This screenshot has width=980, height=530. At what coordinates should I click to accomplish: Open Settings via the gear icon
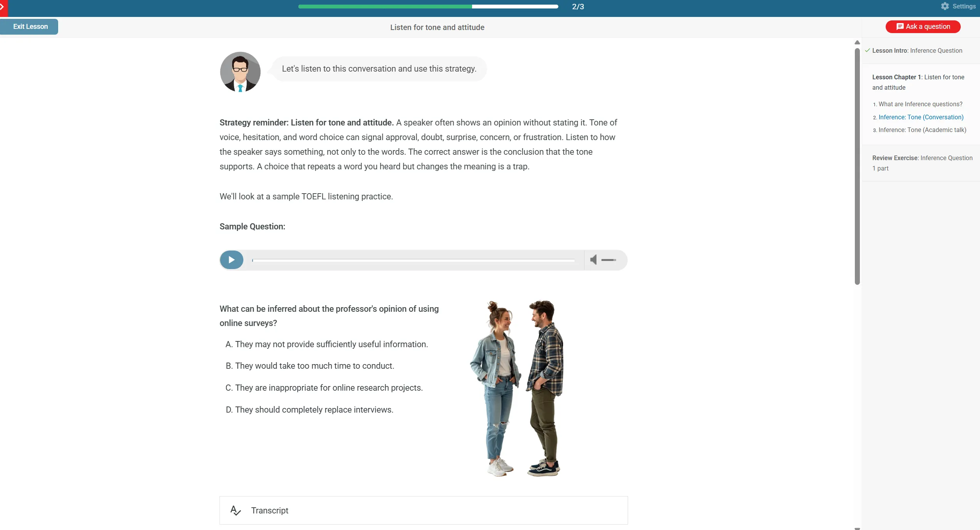pos(945,6)
